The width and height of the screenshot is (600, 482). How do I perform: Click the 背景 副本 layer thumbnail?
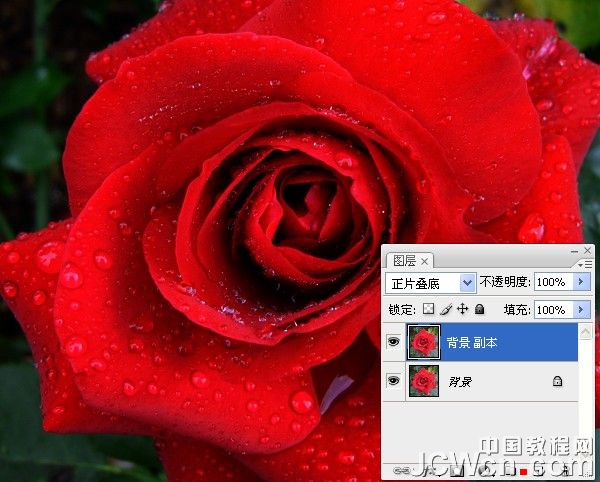coord(425,342)
